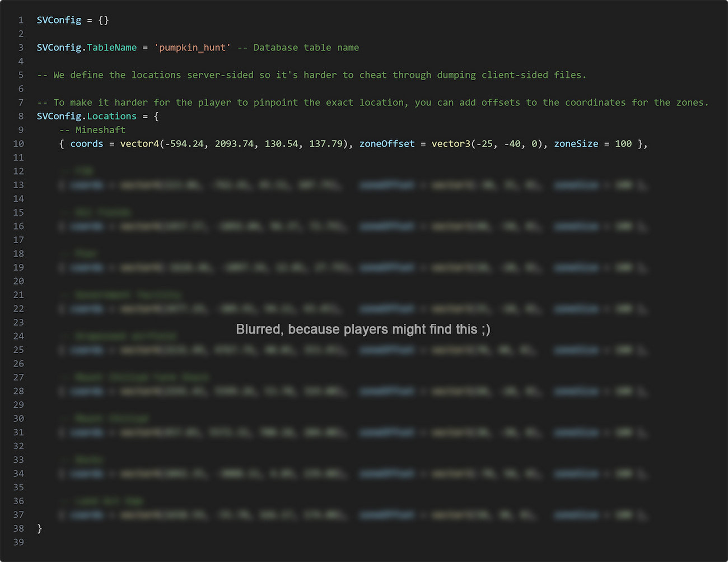
Task: Click the zoneSize value 100 on line 10
Action: pos(623,144)
